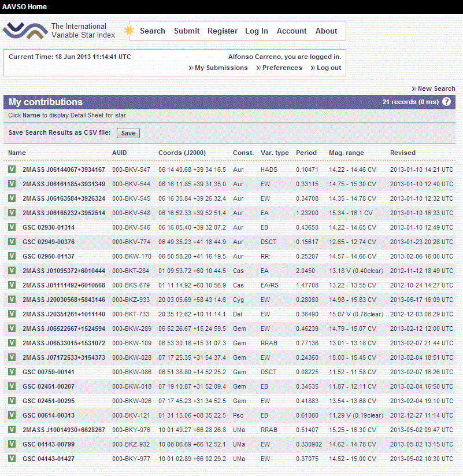Click the V icon beside GSC 04143-01427
The width and height of the screenshot is (463, 476).
click(x=12, y=459)
